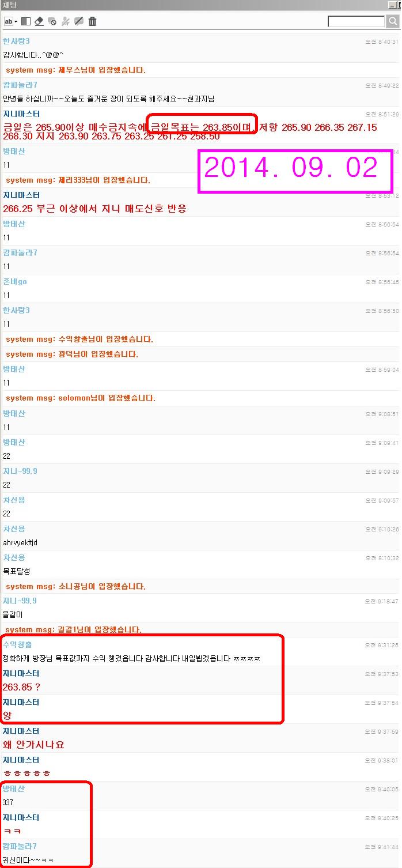Click username 한사랑3 at top message

[x=16, y=41]
